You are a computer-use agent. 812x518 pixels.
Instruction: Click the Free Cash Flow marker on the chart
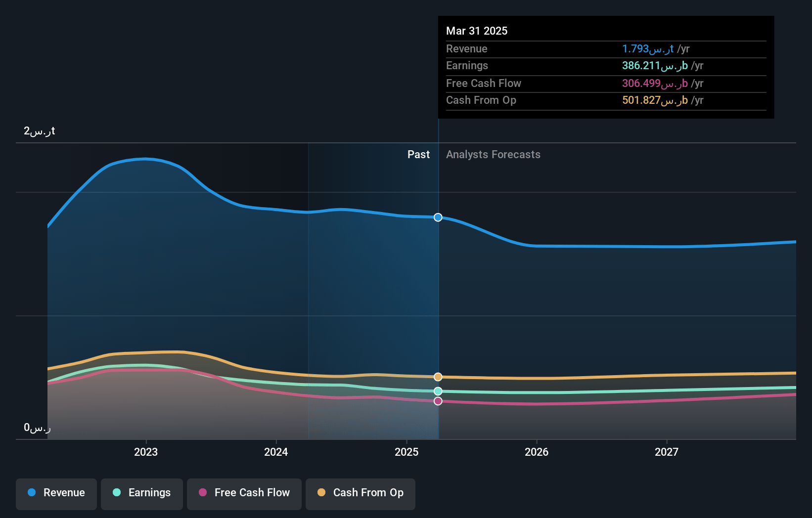438,401
